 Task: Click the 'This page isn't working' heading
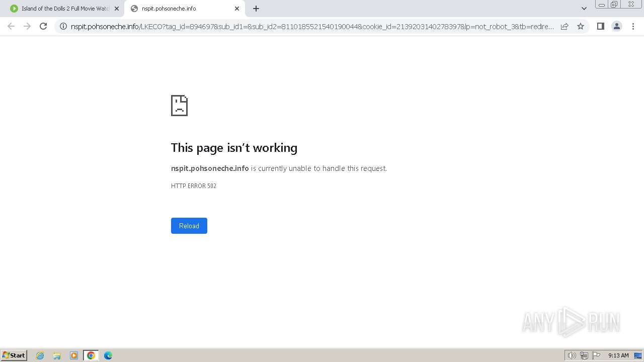coord(234,148)
